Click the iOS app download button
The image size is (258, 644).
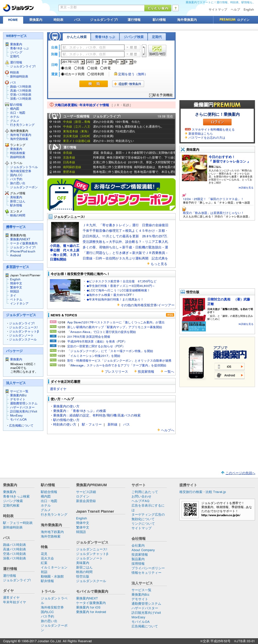click(229, 367)
